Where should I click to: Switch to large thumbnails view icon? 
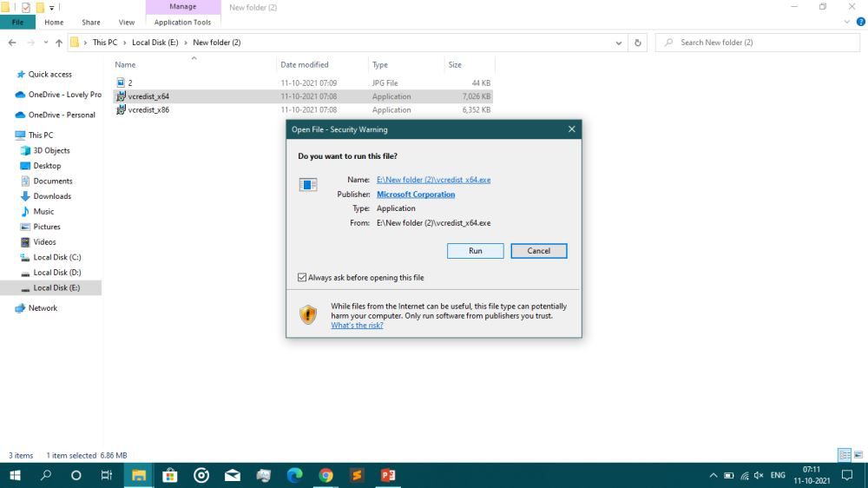click(x=858, y=455)
